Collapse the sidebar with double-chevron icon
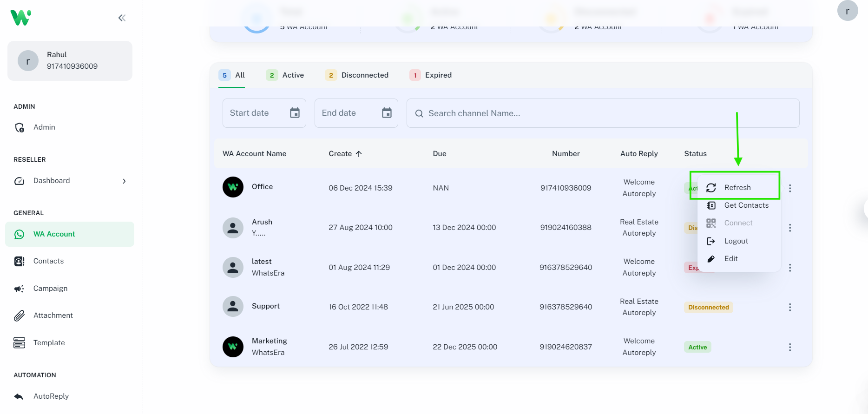The height and width of the screenshot is (414, 868). (122, 18)
